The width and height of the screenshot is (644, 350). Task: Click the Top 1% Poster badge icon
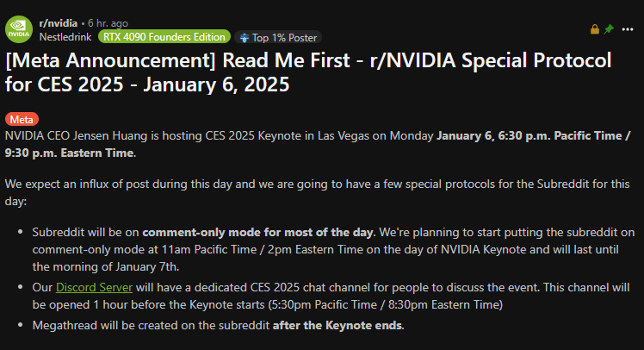pos(245,37)
